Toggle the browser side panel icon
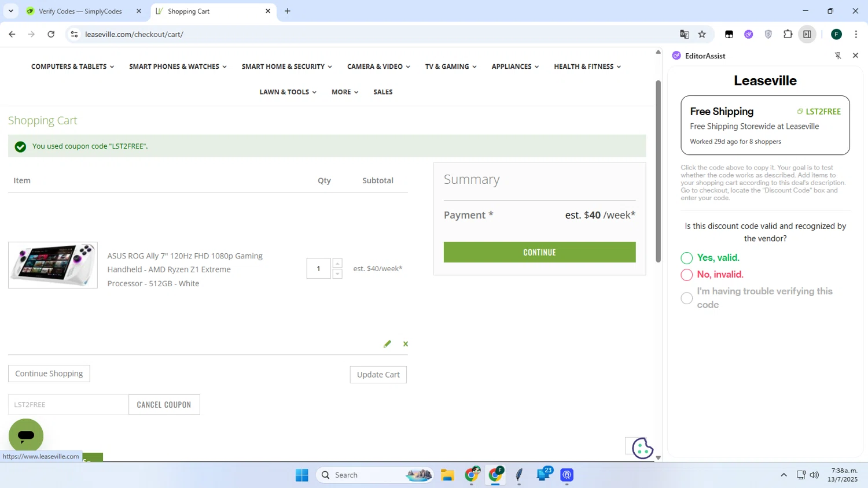 807,34
